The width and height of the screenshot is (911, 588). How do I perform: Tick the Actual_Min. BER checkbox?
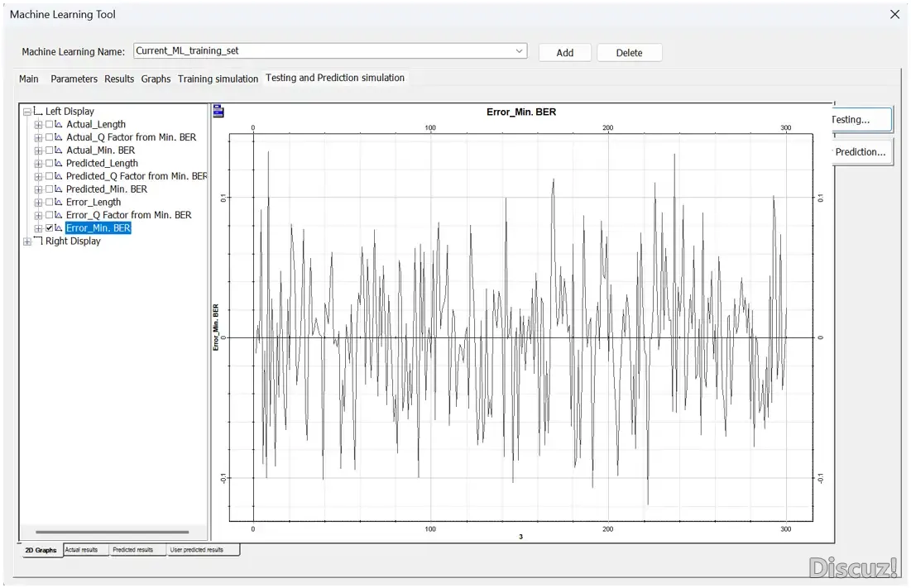coord(50,151)
